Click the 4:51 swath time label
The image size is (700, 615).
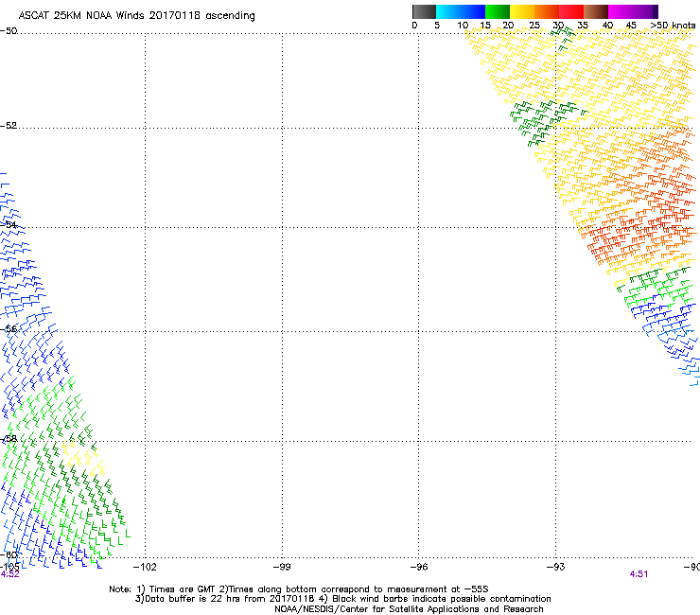[639, 574]
